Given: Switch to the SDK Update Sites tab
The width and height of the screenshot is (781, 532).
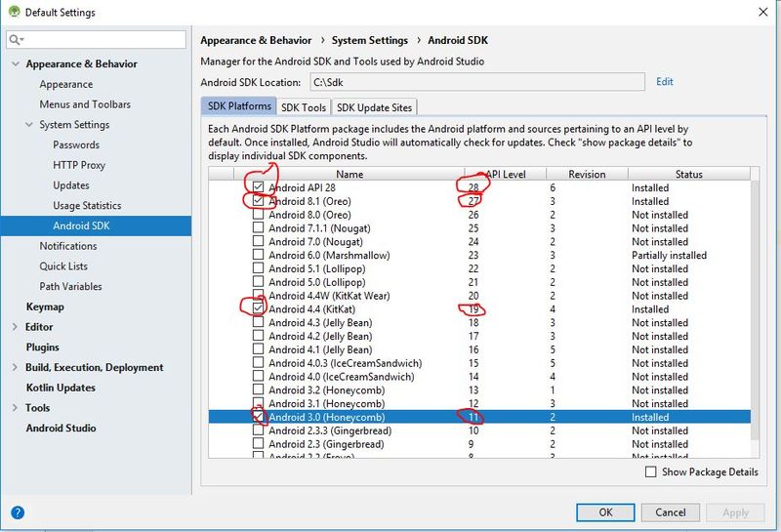Looking at the screenshot, I should (x=374, y=107).
